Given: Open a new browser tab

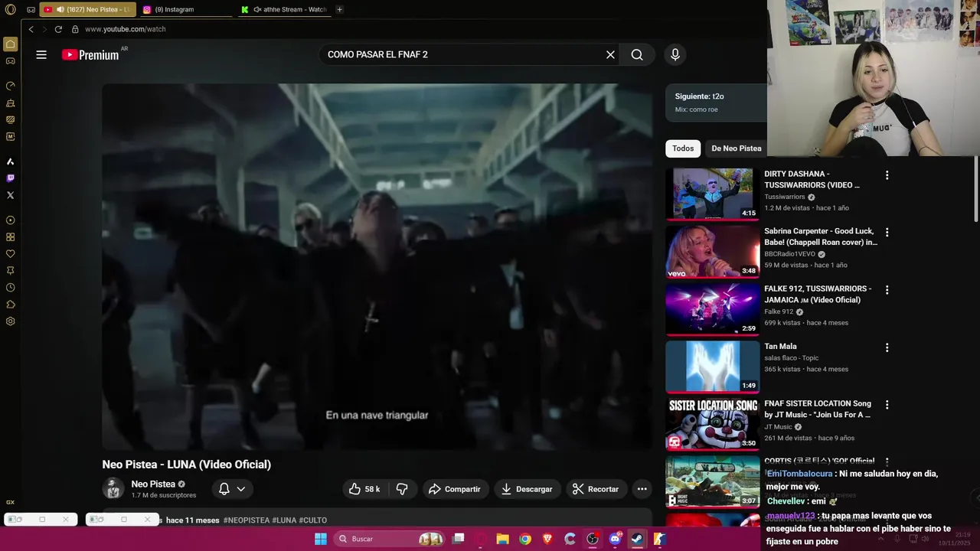Looking at the screenshot, I should click(x=339, y=10).
